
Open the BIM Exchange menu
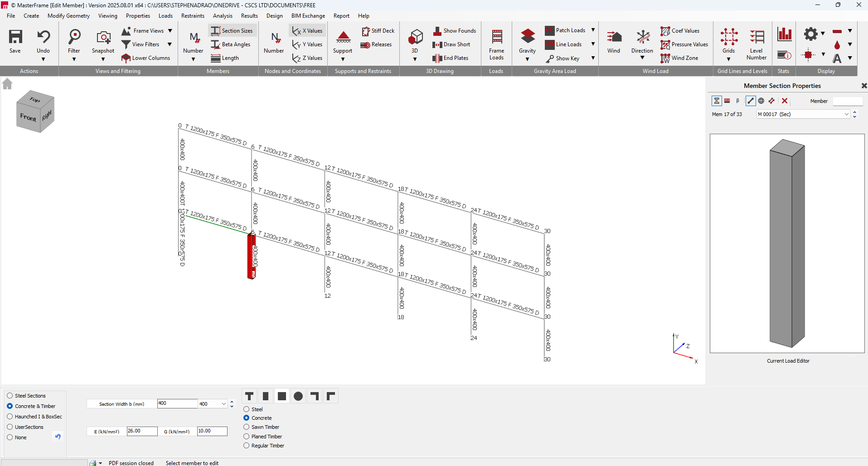tap(308, 16)
